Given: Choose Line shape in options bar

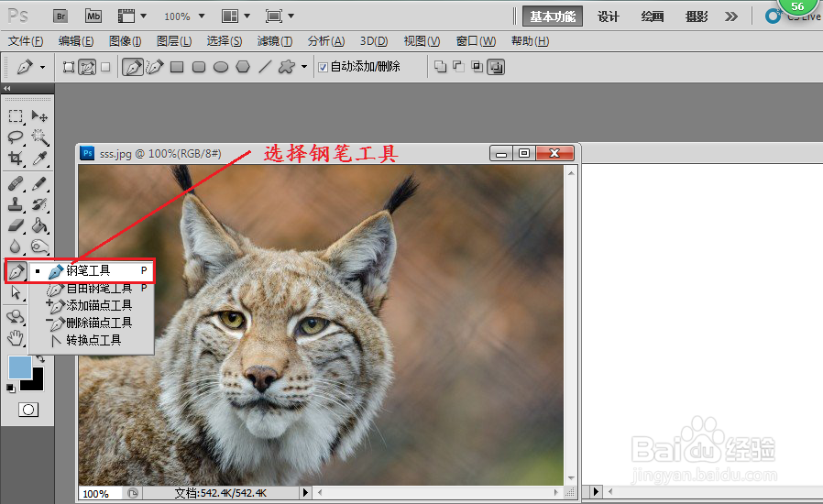Looking at the screenshot, I should point(265,67).
